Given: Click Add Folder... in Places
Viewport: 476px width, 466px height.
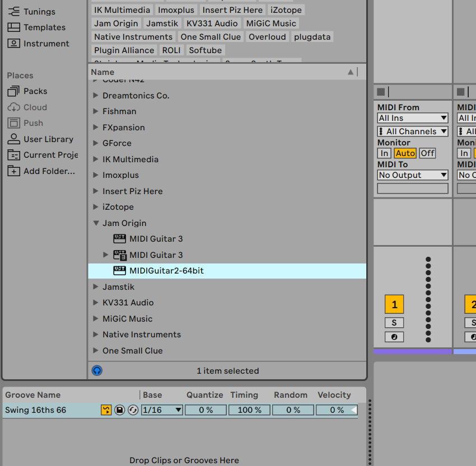Looking at the screenshot, I should coord(49,171).
